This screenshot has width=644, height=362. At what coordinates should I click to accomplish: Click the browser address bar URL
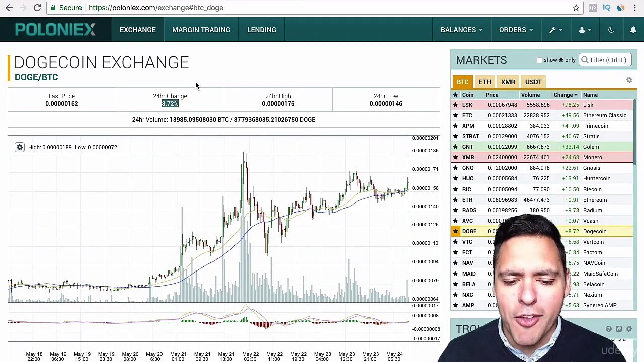[156, 8]
